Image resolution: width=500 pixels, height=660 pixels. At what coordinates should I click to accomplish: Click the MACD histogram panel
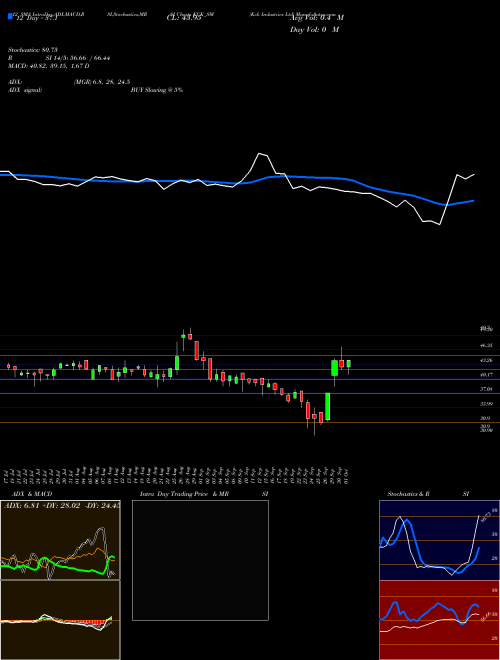(60, 620)
